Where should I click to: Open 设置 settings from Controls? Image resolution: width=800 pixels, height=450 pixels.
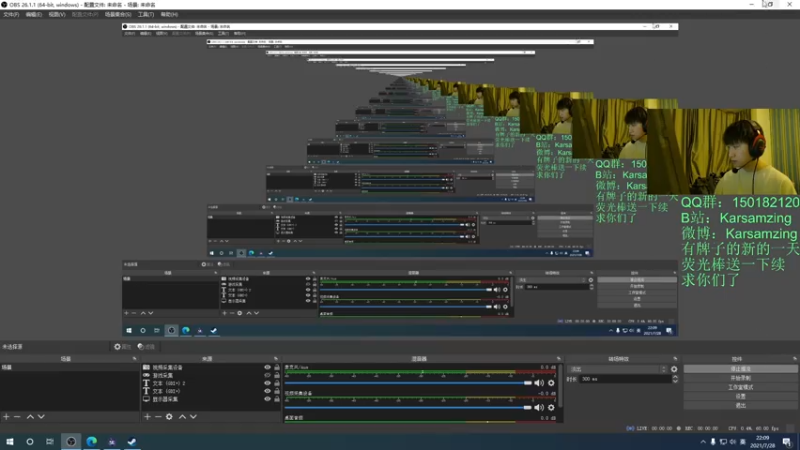tap(740, 396)
